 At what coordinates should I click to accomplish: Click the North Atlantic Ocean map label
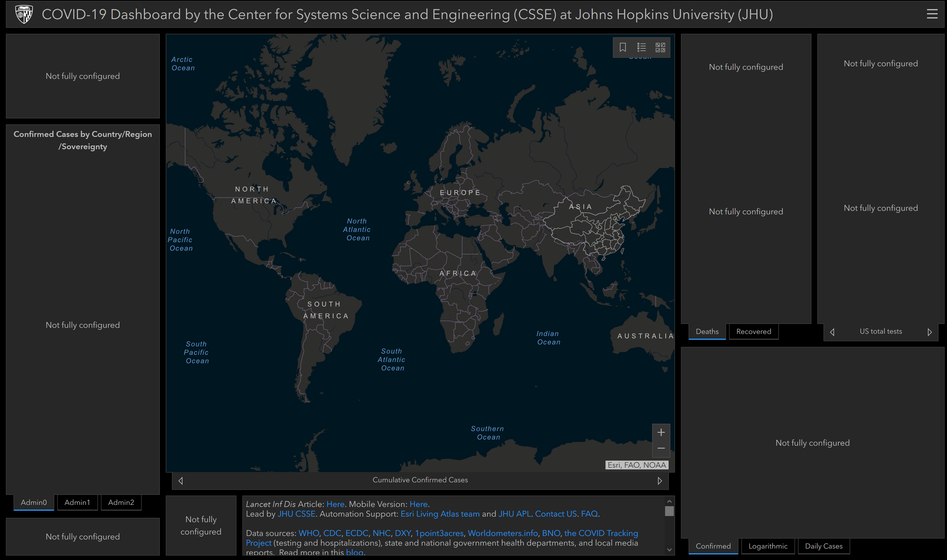click(357, 230)
